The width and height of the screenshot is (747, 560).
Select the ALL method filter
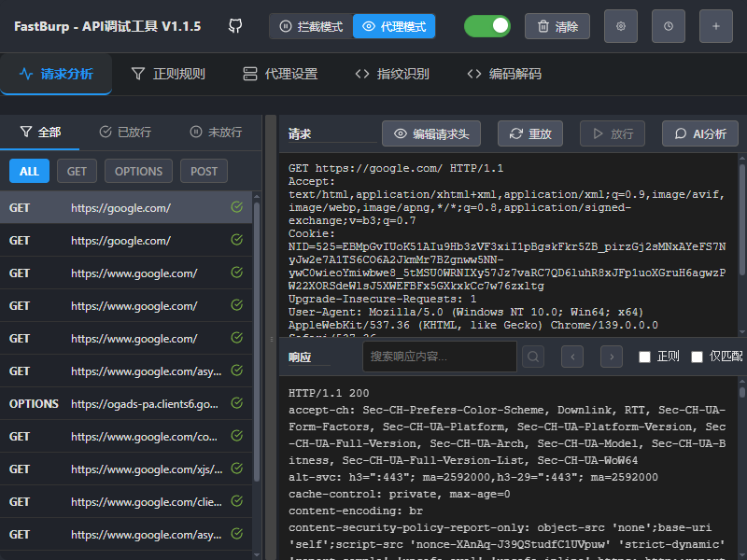(x=29, y=171)
